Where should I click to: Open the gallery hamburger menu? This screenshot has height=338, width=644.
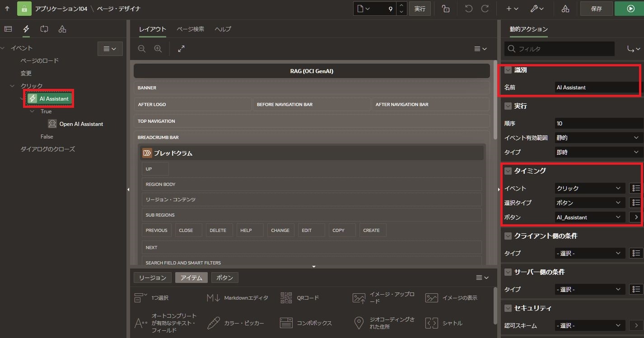click(483, 278)
